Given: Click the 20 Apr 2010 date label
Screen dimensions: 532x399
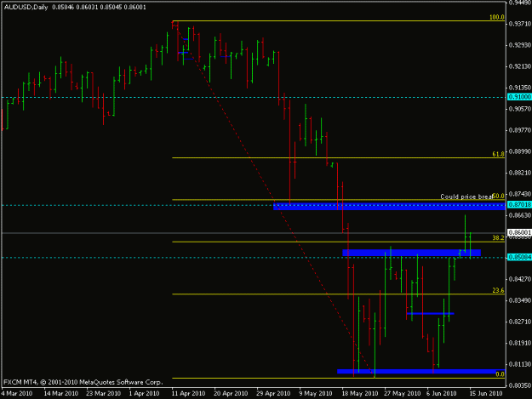Looking at the screenshot, I should [x=231, y=394].
